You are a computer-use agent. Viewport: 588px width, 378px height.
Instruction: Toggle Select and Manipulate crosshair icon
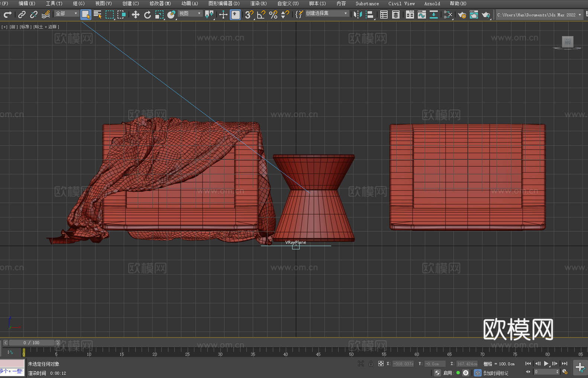tap(223, 14)
